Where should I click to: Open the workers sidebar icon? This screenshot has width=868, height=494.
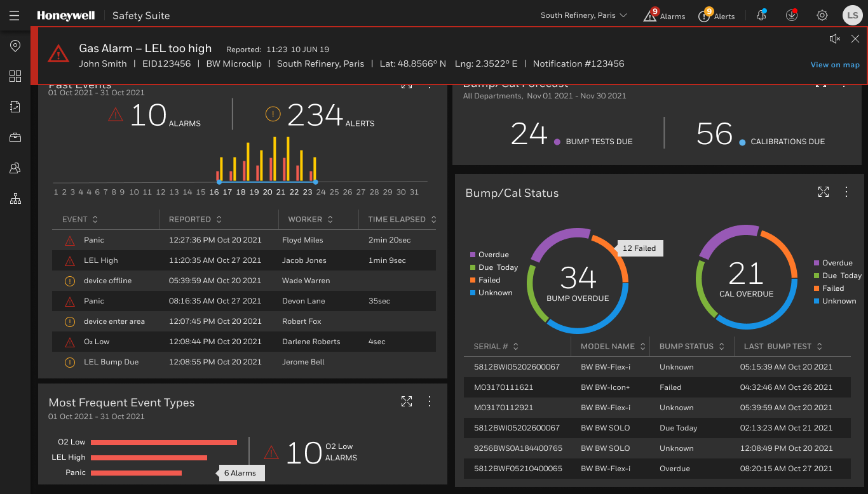point(15,168)
